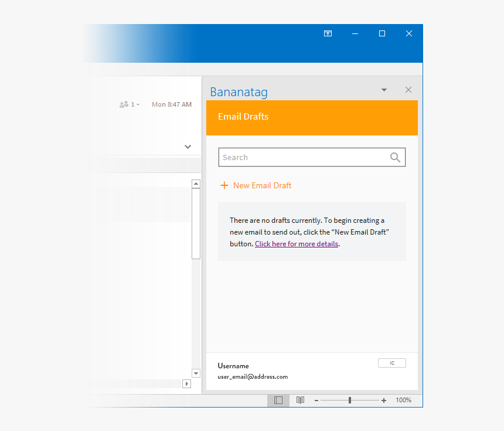Open zoom dialog via 100% label

click(x=403, y=400)
